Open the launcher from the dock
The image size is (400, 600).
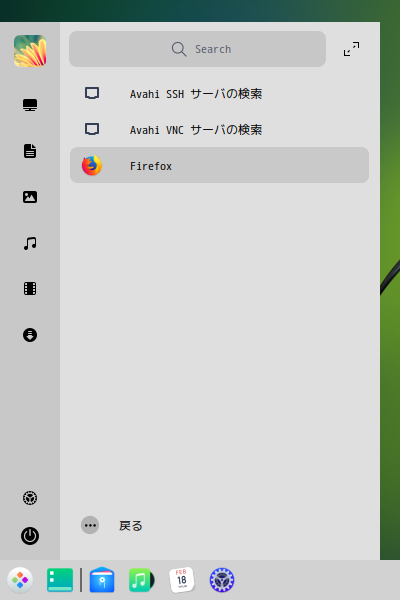(20, 580)
